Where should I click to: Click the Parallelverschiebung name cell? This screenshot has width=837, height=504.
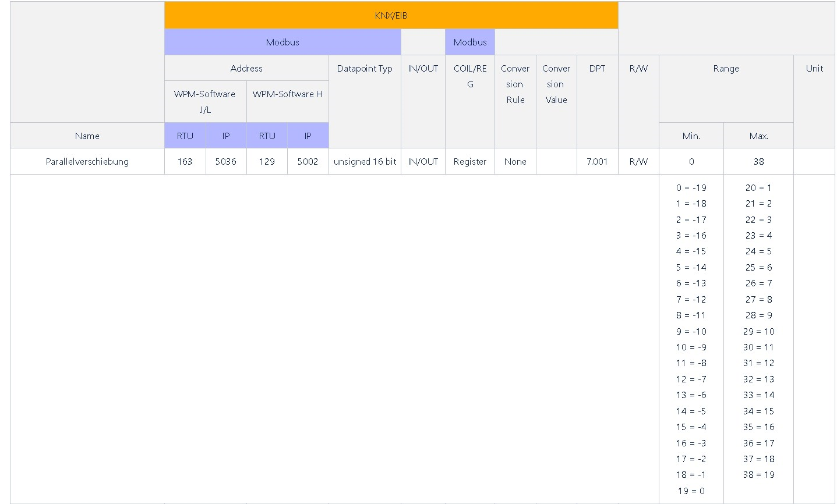[87, 161]
